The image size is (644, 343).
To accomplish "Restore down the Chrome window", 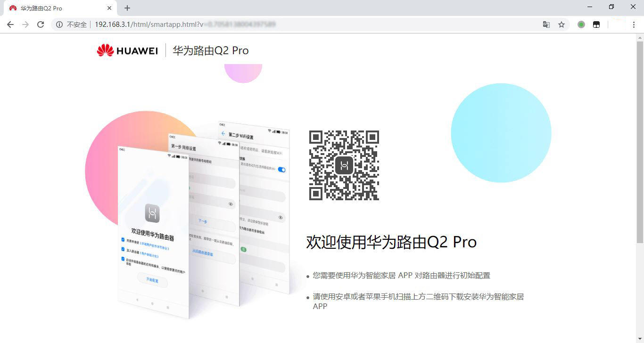I will [x=611, y=7].
